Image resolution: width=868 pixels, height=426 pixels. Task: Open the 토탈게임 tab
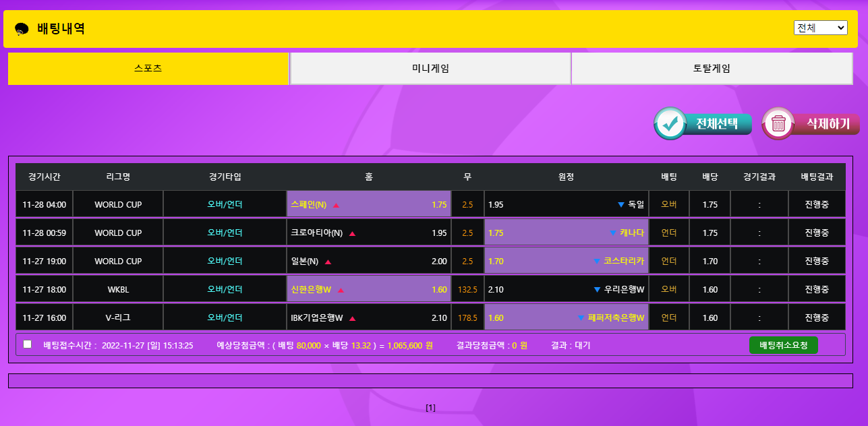(712, 69)
